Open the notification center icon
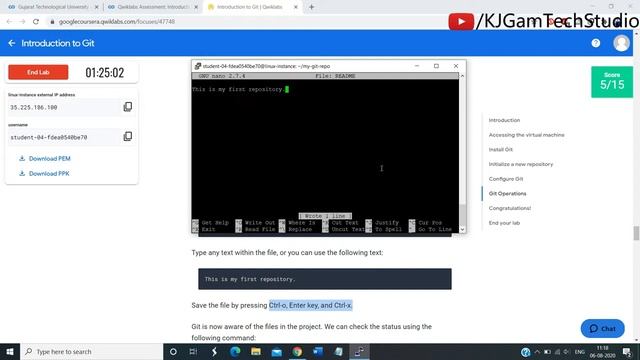This screenshot has height=360, width=640. 627,351
